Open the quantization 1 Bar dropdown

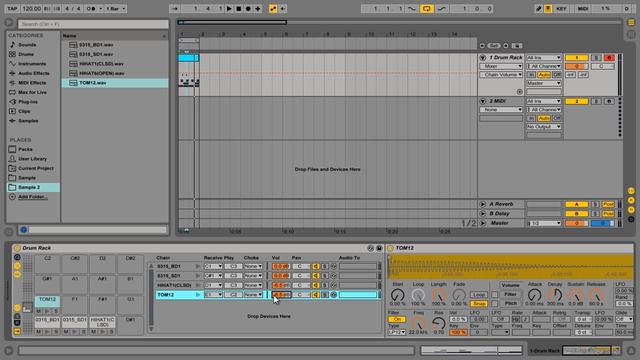(116, 9)
